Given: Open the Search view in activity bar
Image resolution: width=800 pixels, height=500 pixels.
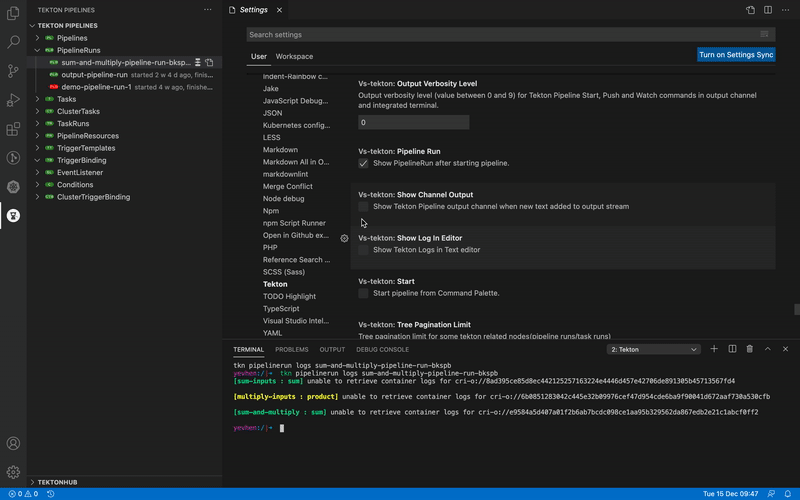Looking at the screenshot, I should 13,42.
